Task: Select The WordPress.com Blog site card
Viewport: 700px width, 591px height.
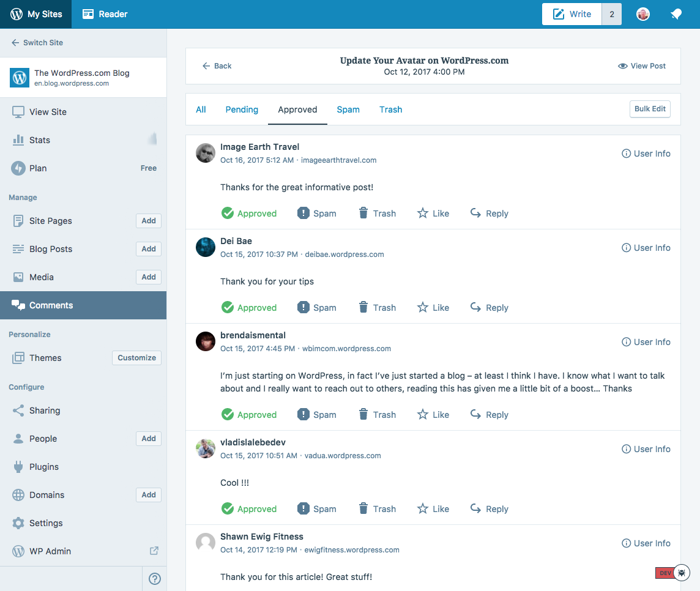Action: 83,77
